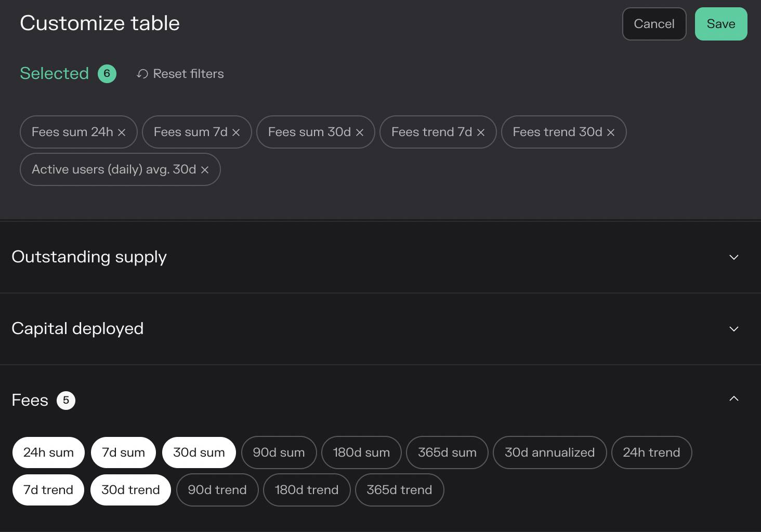The width and height of the screenshot is (761, 532).
Task: Click the selected count badge showing 6
Action: pos(107,73)
